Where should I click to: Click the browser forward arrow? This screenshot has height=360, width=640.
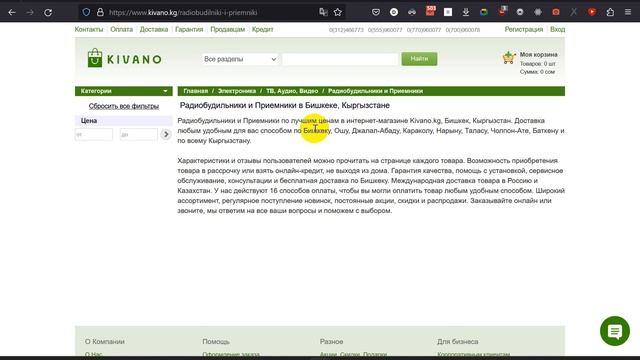pos(30,12)
